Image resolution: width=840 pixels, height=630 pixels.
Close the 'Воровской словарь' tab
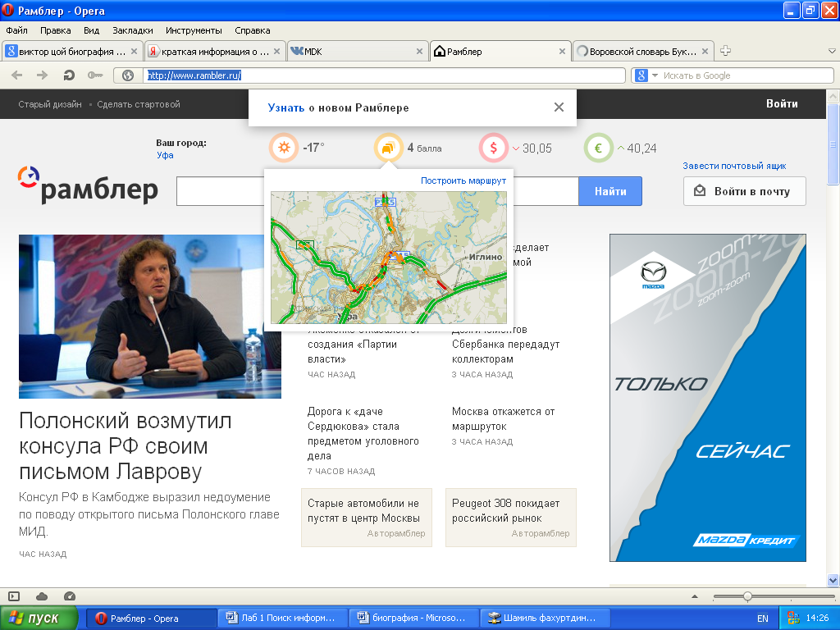705,52
